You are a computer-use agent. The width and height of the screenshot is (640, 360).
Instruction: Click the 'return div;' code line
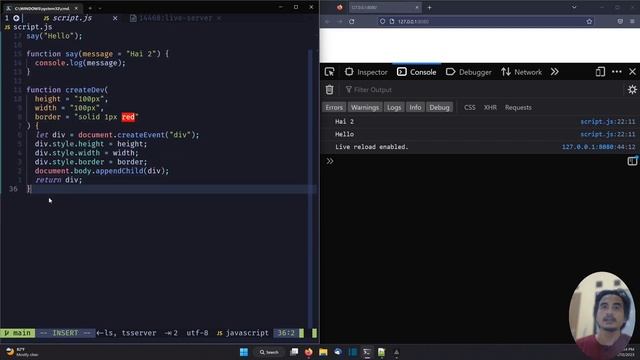click(58, 180)
